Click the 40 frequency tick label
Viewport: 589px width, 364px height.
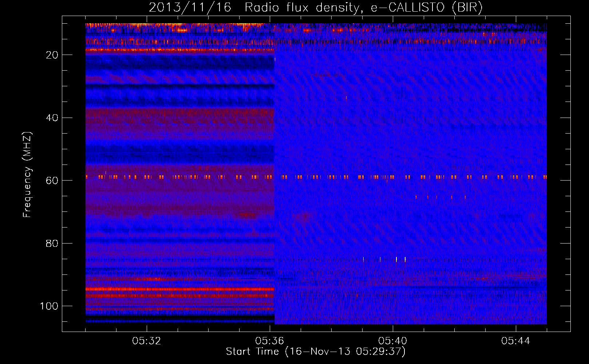[x=52, y=118]
